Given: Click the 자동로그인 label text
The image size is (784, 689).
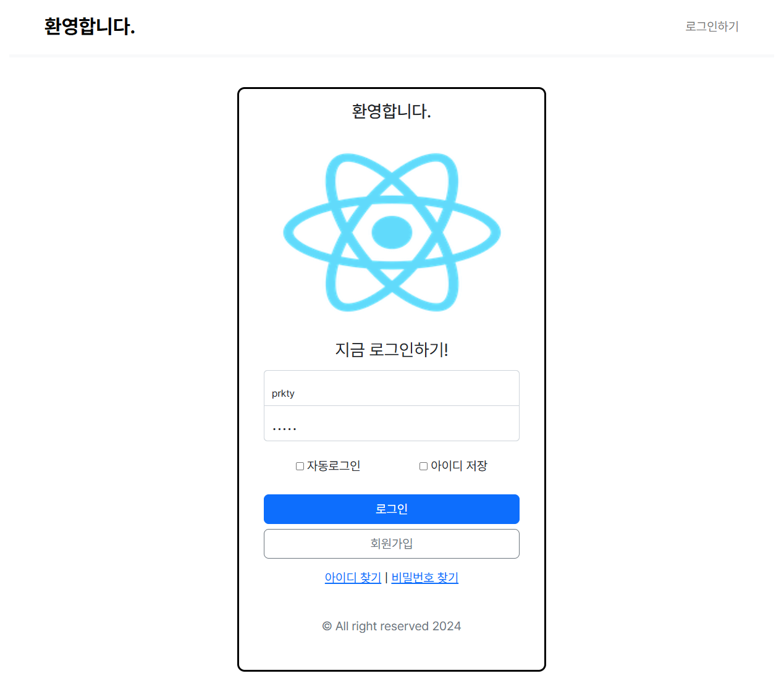Looking at the screenshot, I should [334, 466].
